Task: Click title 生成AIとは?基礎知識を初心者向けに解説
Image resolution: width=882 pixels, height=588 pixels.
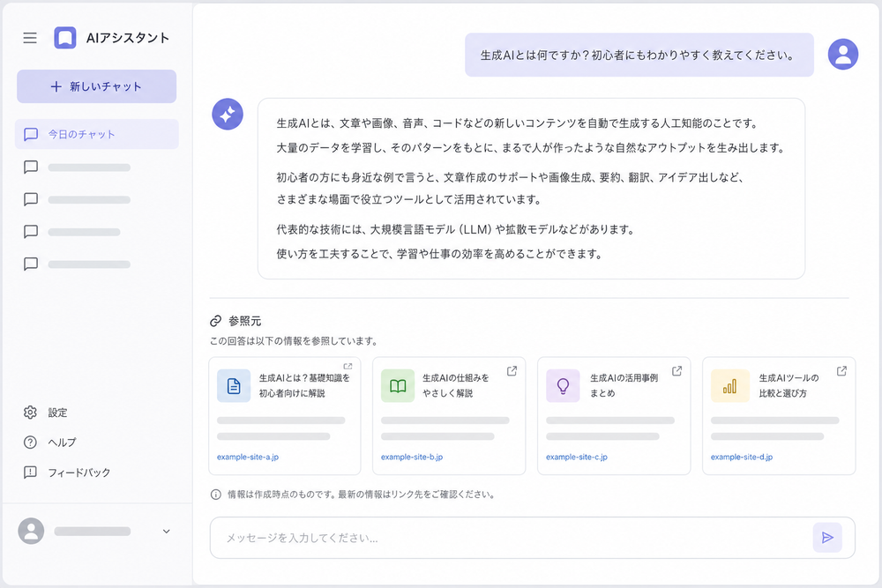Action: pyautogui.click(x=304, y=385)
